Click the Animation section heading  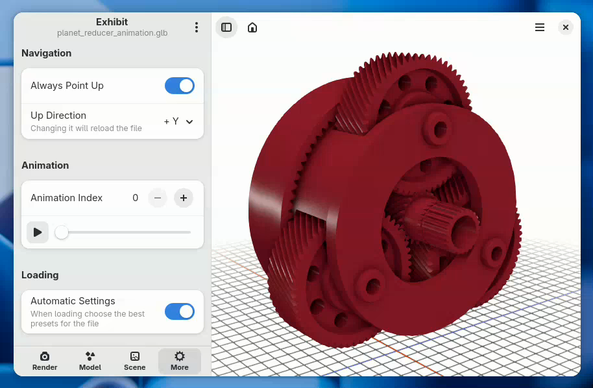tap(45, 165)
